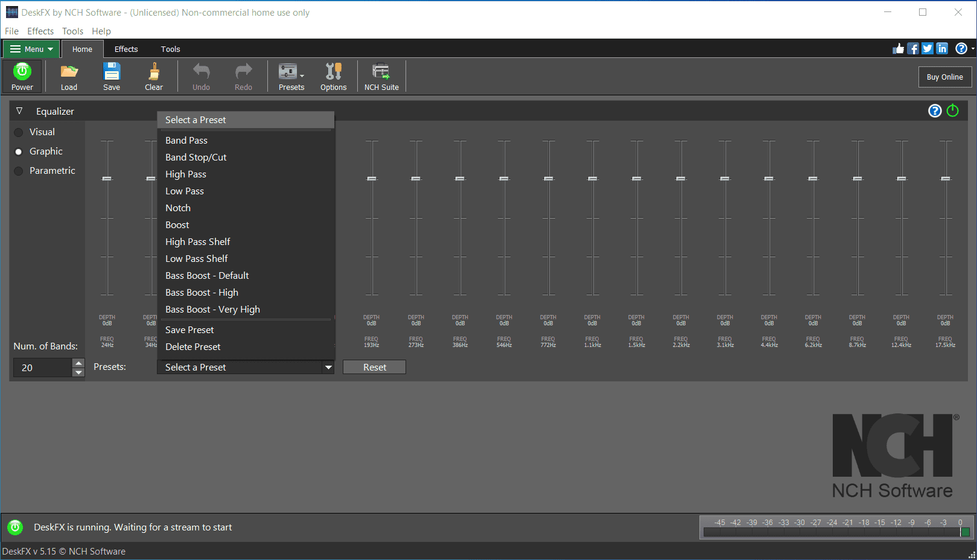Click the 386Hz band slider handle
The height and width of the screenshot is (560, 977).
coord(460,179)
